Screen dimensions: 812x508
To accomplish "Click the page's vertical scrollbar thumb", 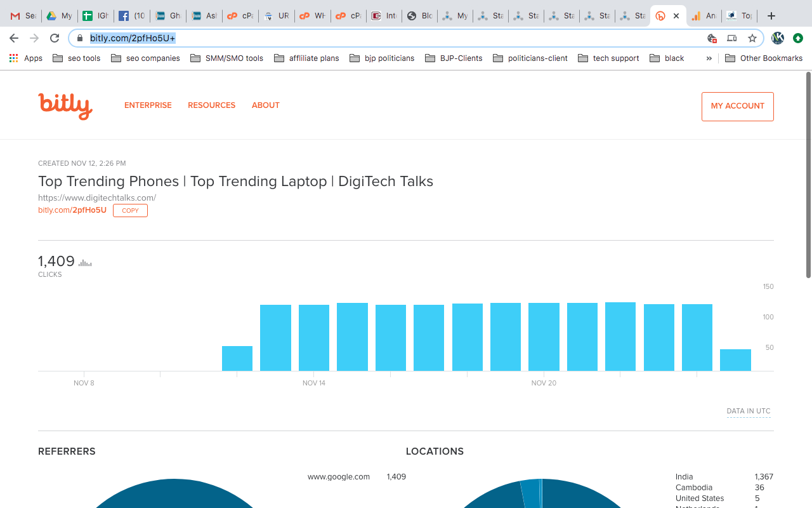I will click(808, 175).
